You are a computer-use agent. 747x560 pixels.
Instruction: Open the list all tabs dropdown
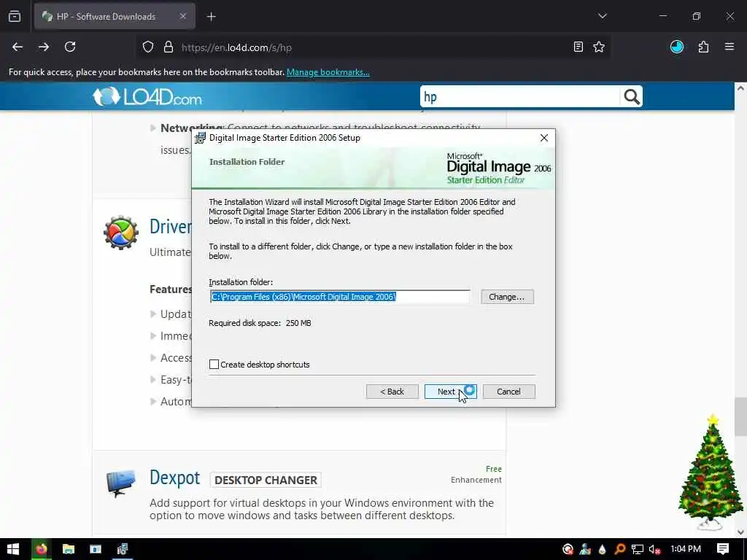pos(602,16)
